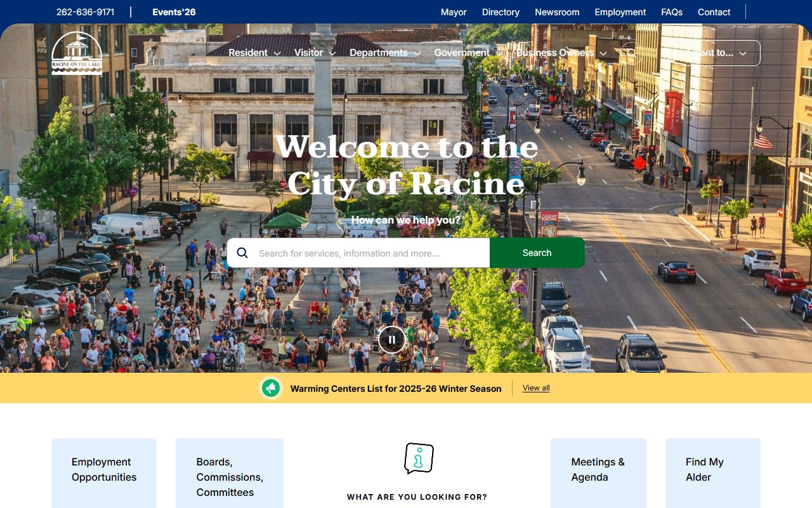Open the FAQs page
Image resolution: width=812 pixels, height=508 pixels.
(672, 12)
